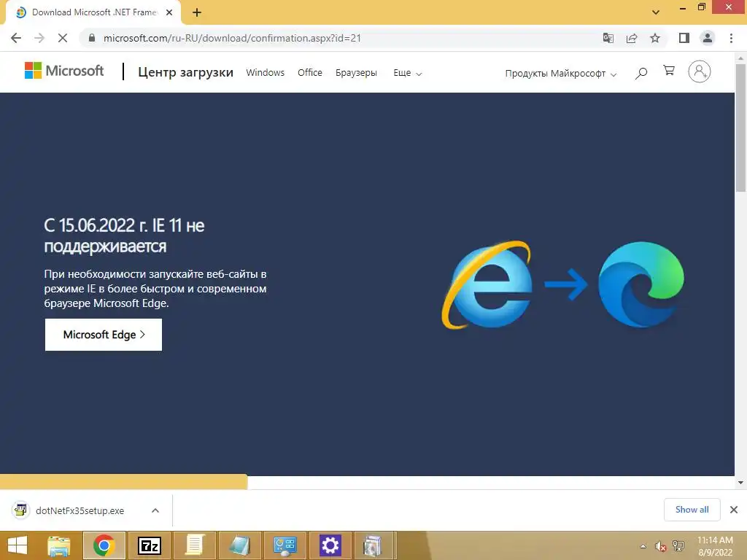Open the control panel taskbar icon
747x560 pixels.
285,545
